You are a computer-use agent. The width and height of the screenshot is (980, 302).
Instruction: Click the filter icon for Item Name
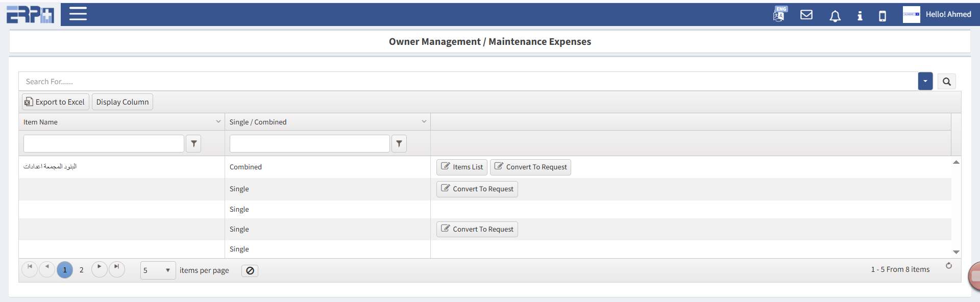pyautogui.click(x=193, y=144)
